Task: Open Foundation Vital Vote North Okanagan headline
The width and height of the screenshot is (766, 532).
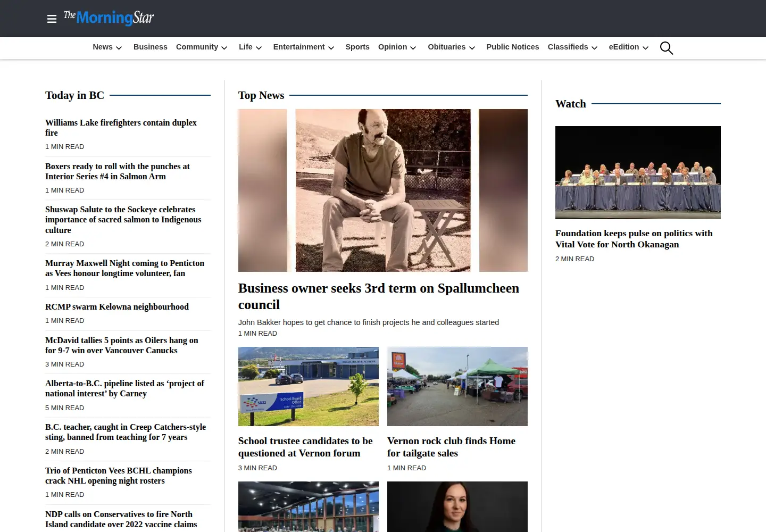Action: coord(634,239)
